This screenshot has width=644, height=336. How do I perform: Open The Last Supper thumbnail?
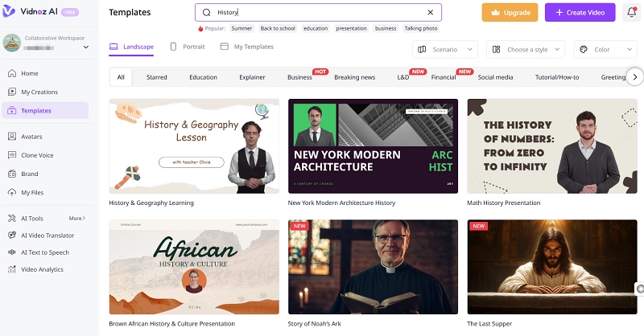[x=552, y=267]
